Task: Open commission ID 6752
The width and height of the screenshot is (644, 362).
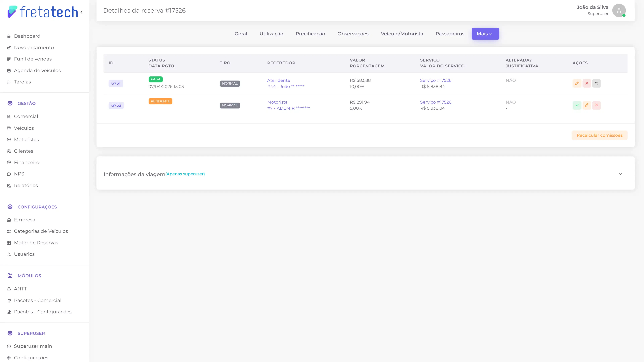Action: click(x=116, y=105)
